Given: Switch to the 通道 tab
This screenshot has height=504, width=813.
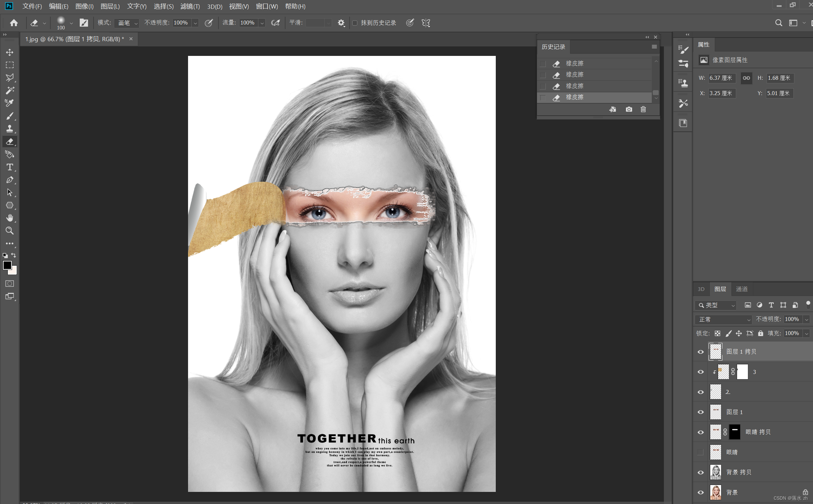Looking at the screenshot, I should click(742, 289).
